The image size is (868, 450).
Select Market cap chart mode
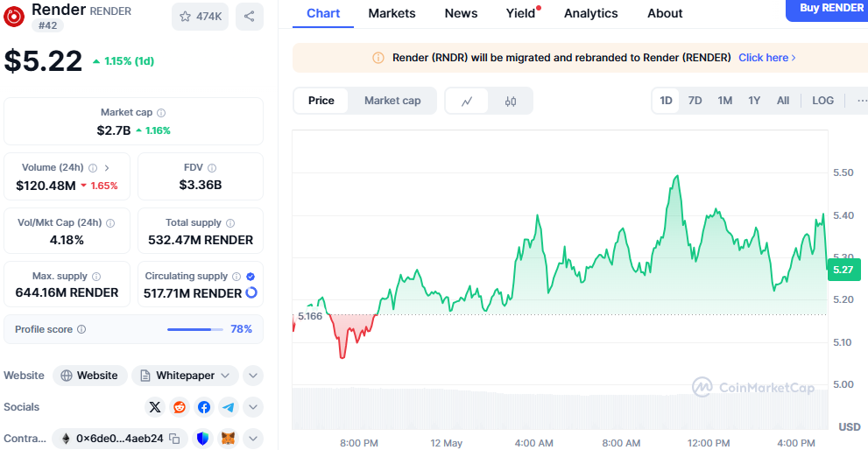click(x=392, y=101)
